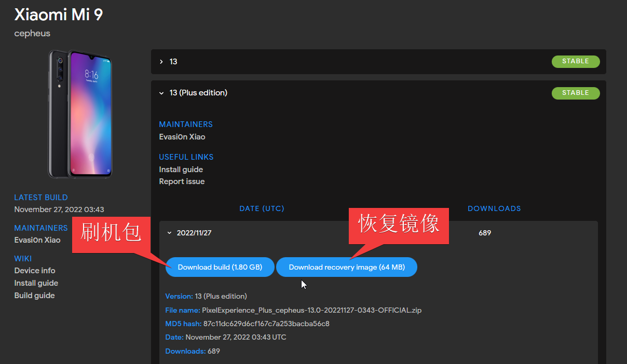
Task: Open Install guide under Useful Links
Action: tap(181, 170)
